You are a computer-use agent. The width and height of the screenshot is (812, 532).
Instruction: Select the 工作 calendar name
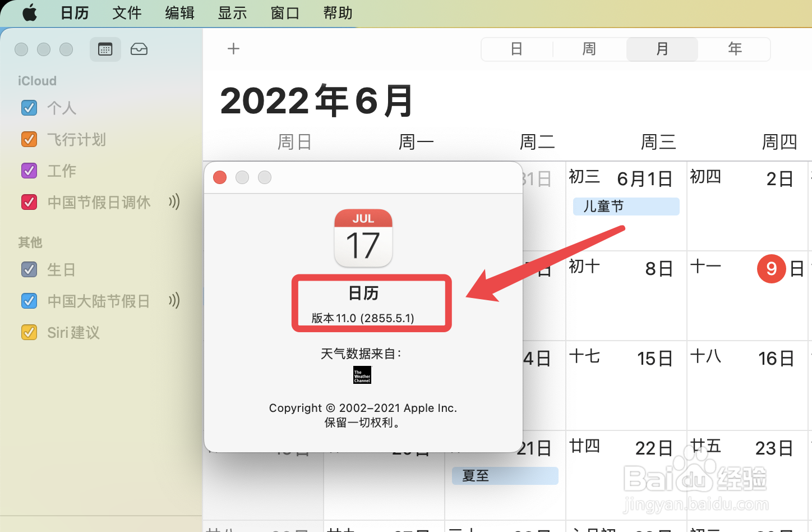click(62, 171)
